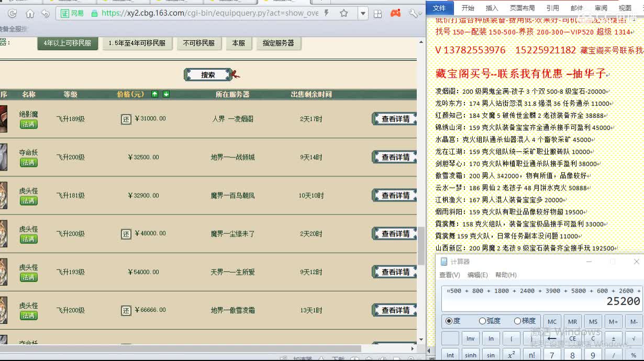Image resolution: width=644 pixels, height=361 pixels.
Task: Open the address bar dropdown arrow
Action: [x=362, y=14]
